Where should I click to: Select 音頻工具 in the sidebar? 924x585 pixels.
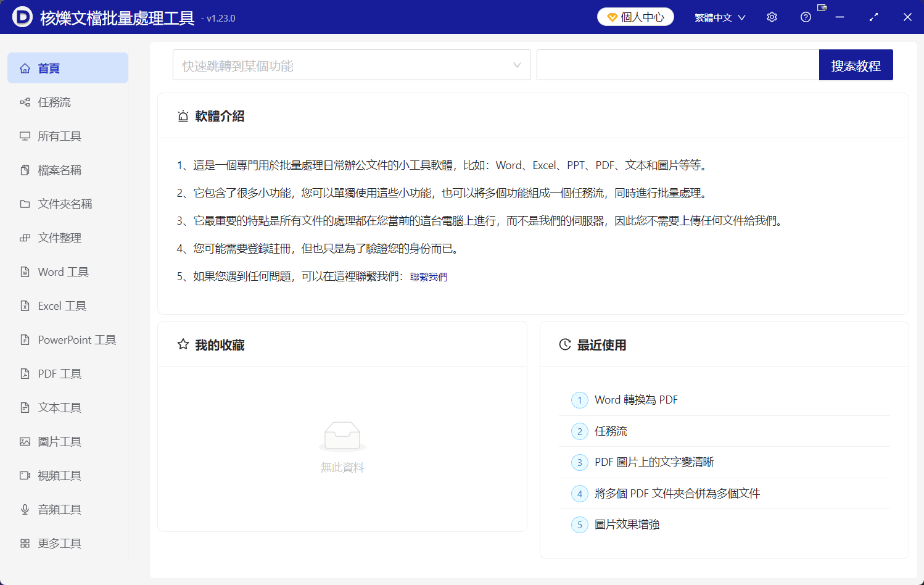point(68,509)
